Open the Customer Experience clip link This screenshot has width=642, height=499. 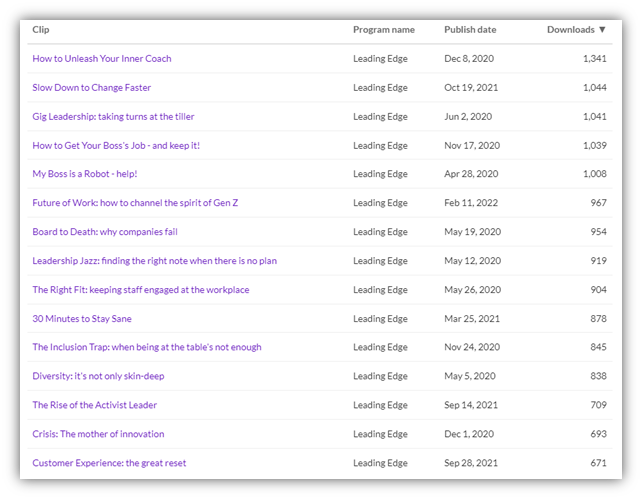pyautogui.click(x=109, y=464)
